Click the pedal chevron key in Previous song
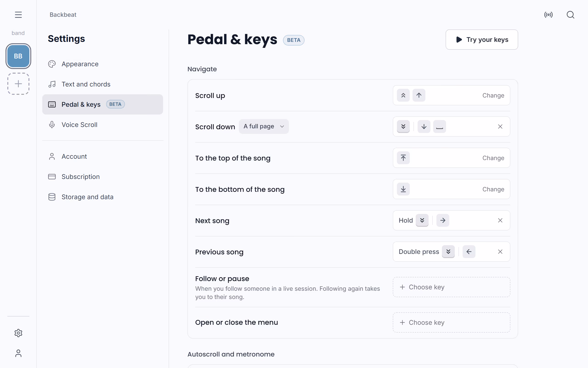The height and width of the screenshot is (368, 588). tap(448, 252)
